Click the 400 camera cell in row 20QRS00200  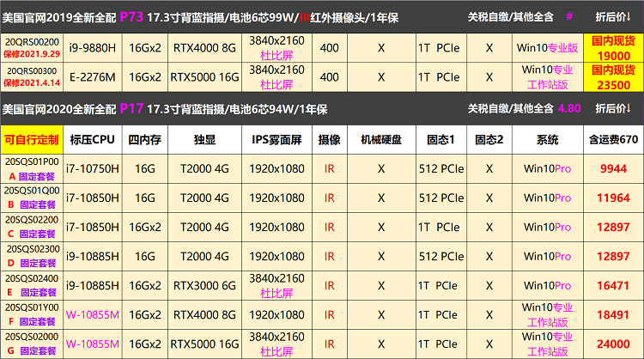330,48
